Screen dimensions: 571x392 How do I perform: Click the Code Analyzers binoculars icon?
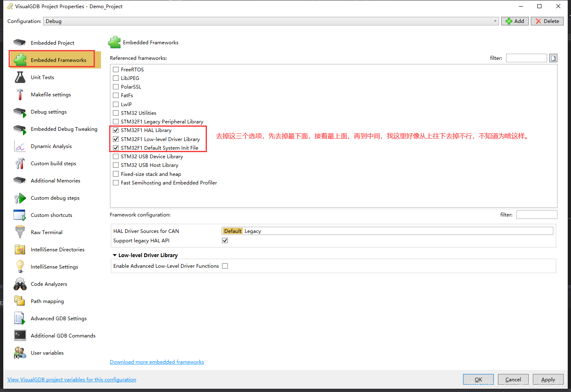point(20,284)
